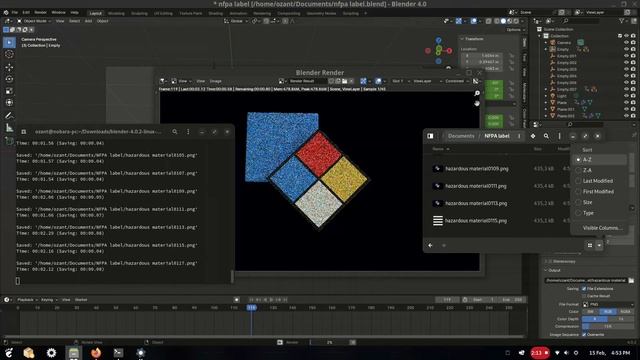Viewport: 640px width, 360px height.
Task: Select the Measure tool in Blender's toolbar
Action: pyautogui.click(x=9, y=128)
